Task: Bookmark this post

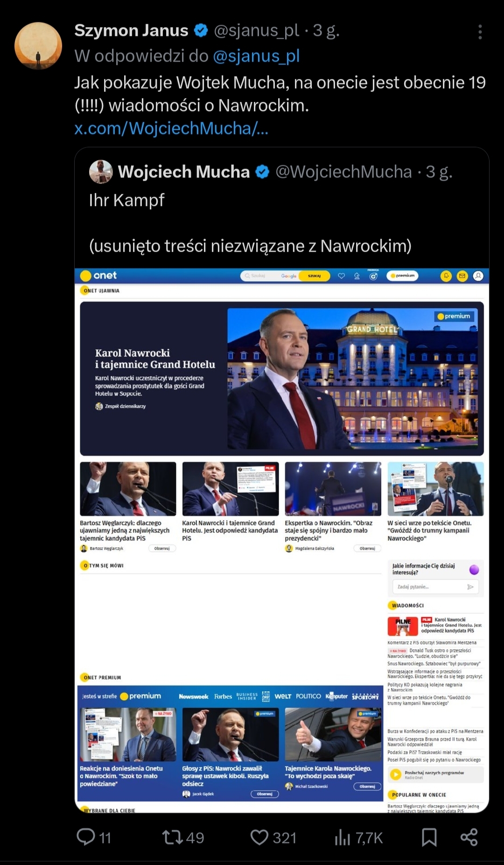Action: tap(429, 837)
